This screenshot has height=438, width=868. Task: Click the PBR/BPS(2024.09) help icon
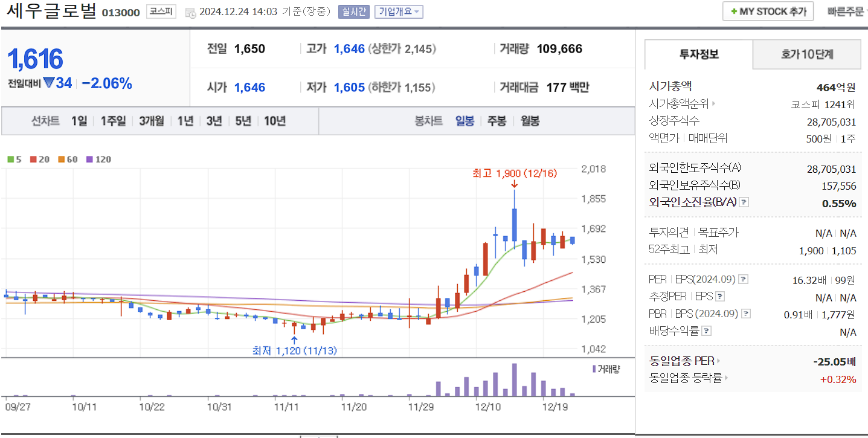tap(745, 314)
